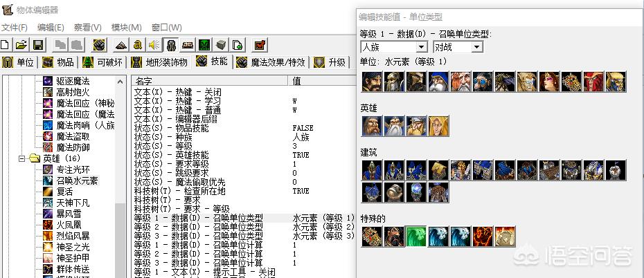Switch to the 升级 tab

pos(330,62)
